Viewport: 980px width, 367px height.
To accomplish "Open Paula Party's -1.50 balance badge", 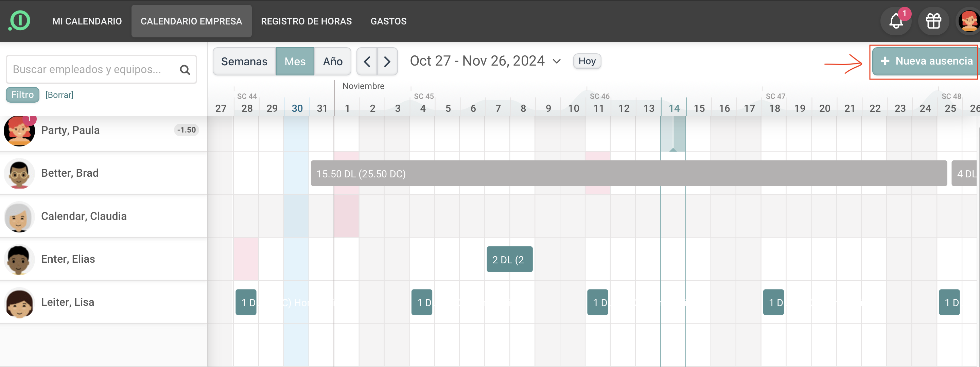I will coord(187,130).
